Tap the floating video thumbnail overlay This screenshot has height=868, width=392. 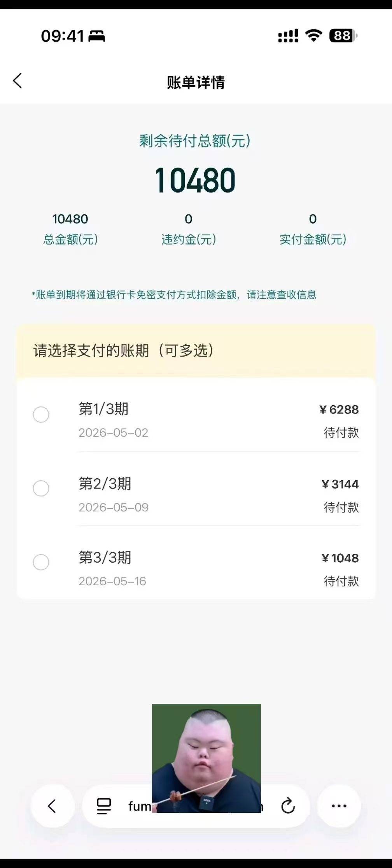pos(206,758)
